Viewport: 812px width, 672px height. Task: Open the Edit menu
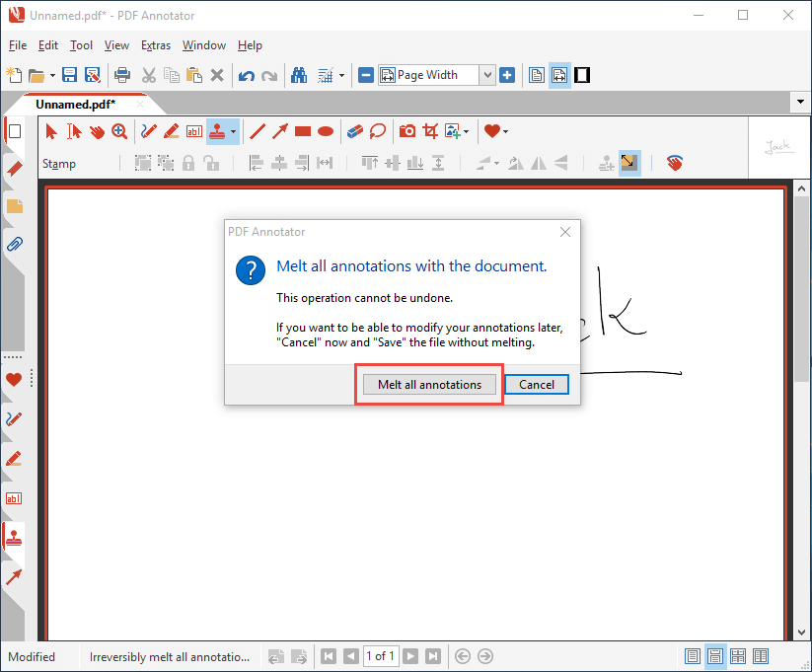click(x=48, y=45)
